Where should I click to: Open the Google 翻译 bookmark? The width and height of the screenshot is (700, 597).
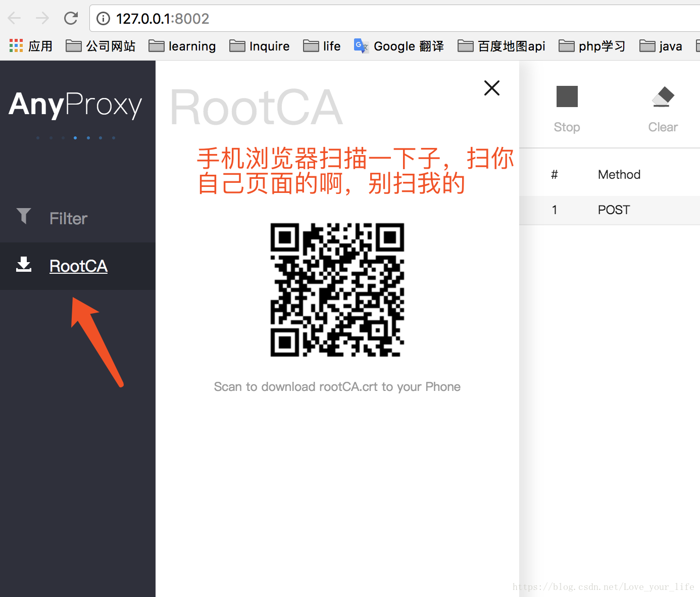(x=399, y=46)
